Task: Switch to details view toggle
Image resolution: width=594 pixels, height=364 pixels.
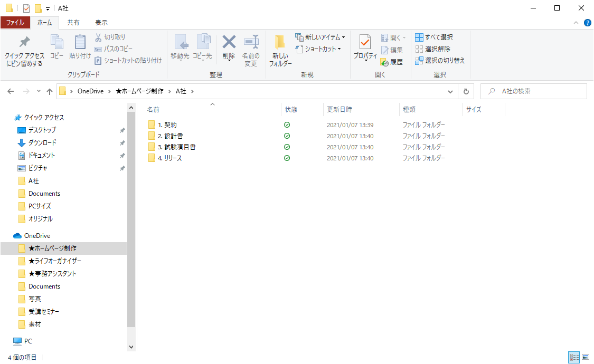Action: click(574, 357)
